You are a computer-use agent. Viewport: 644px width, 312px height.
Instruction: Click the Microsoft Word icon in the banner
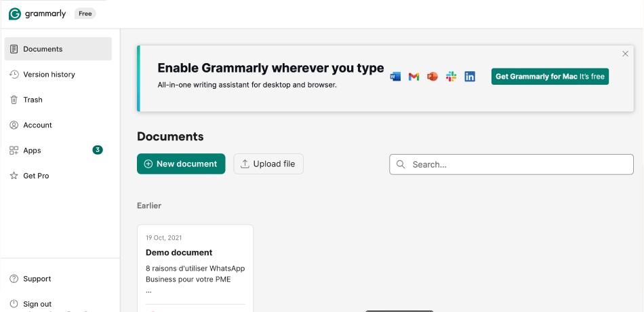tap(395, 77)
